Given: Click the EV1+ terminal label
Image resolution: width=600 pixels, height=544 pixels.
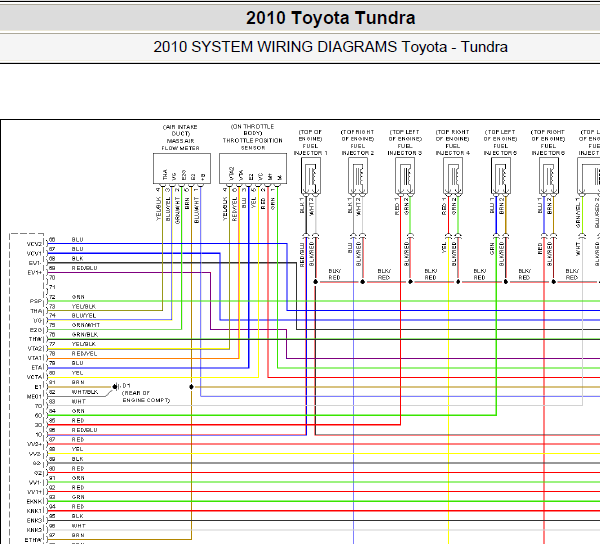Looking at the screenshot, I should pyautogui.click(x=35, y=273).
